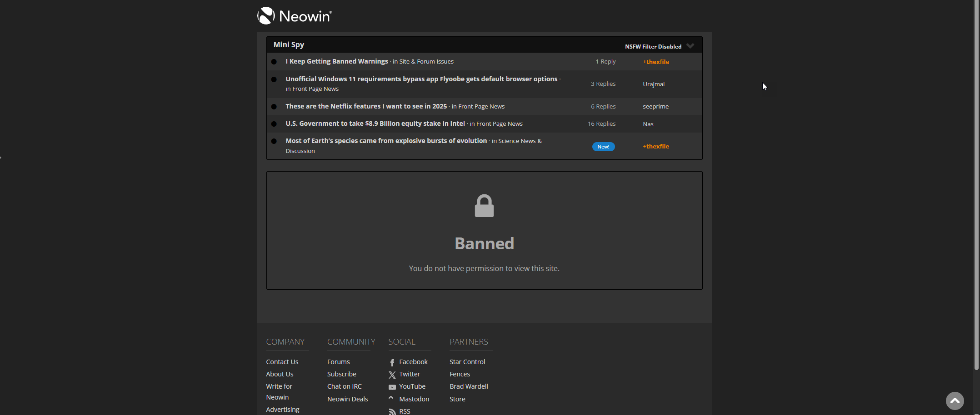Image resolution: width=980 pixels, height=415 pixels.
Task: Open Chat on IRC link
Action: coord(345,386)
